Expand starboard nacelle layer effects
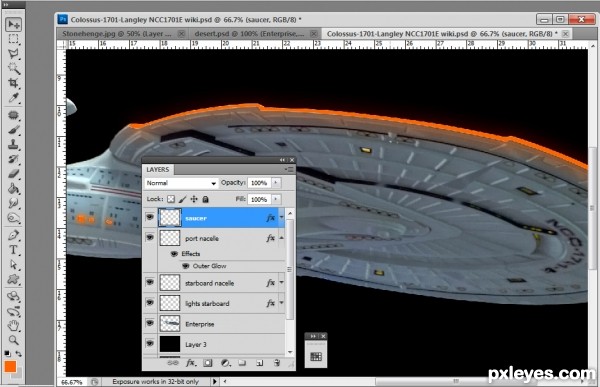Image resolution: width=600 pixels, height=387 pixels. 282,282
